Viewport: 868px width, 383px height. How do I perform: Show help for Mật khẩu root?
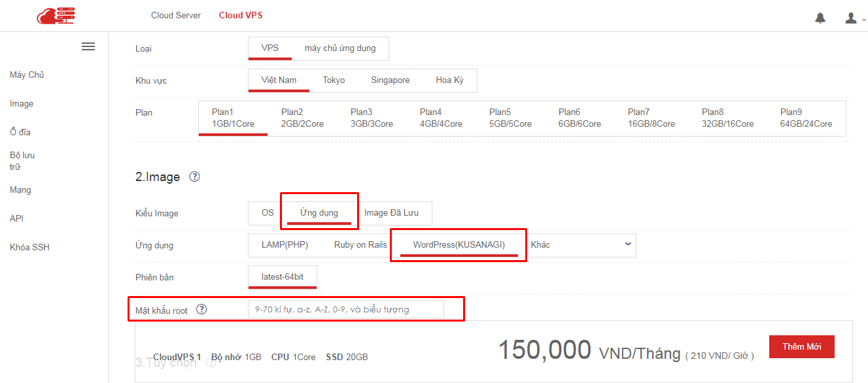(x=201, y=309)
